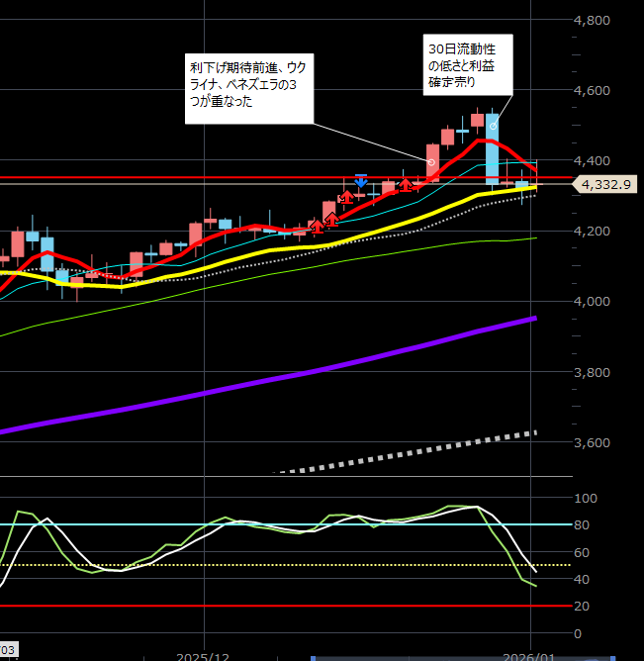644x661 pixels.
Task: Click the 03 label at bottom left
Action: point(6,648)
